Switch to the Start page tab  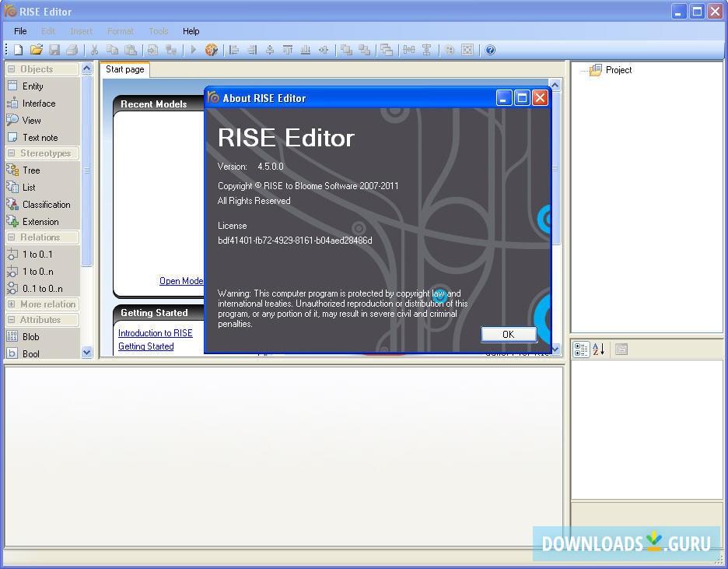124,68
